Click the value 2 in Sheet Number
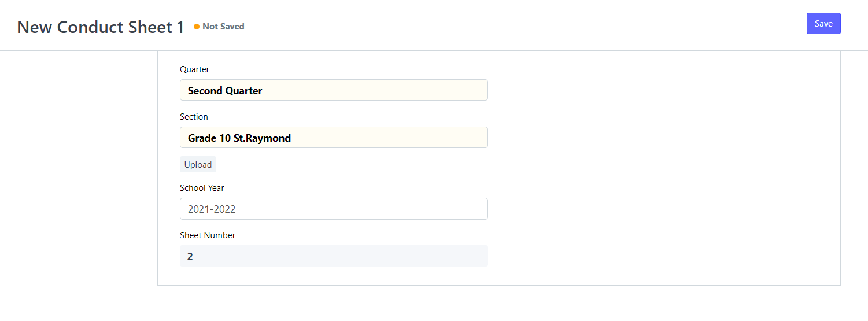The image size is (868, 321). 190,257
